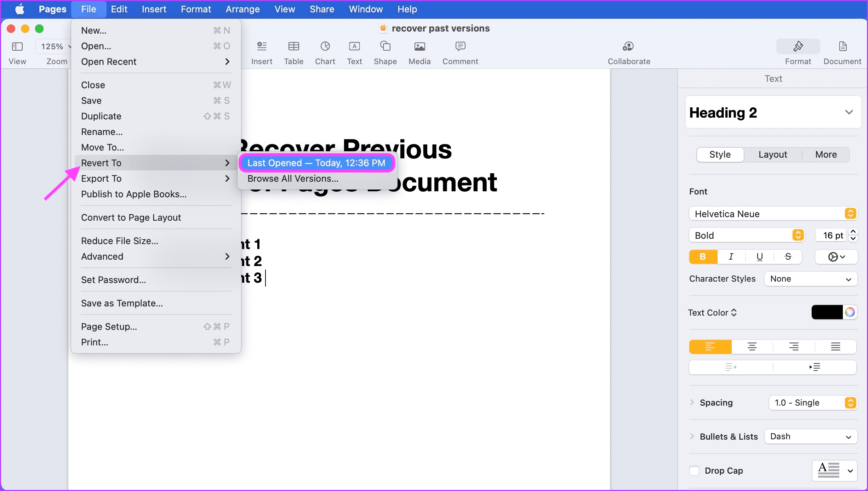Click the font size stepper down arrow
868x491 pixels.
coord(853,239)
